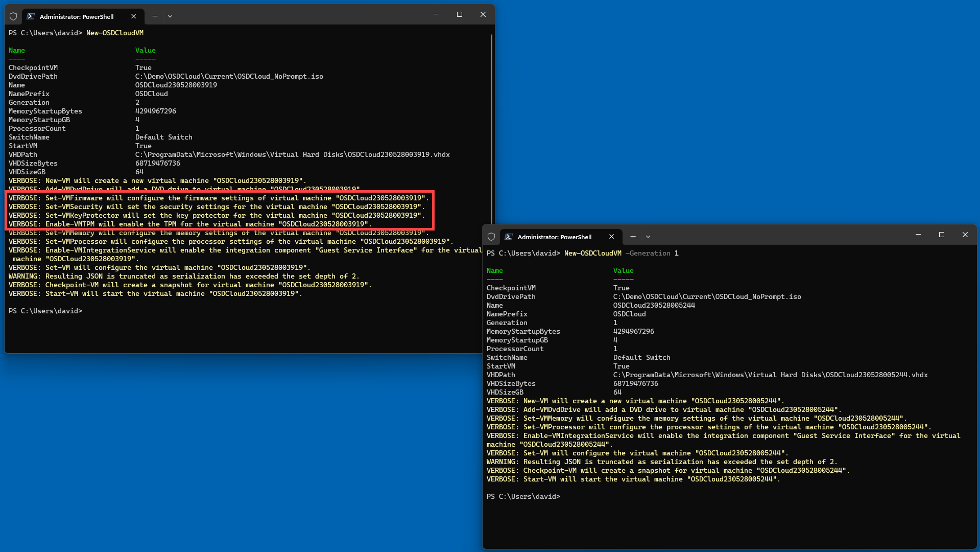Maximize the Generation 1 PowerShell window

[942, 235]
